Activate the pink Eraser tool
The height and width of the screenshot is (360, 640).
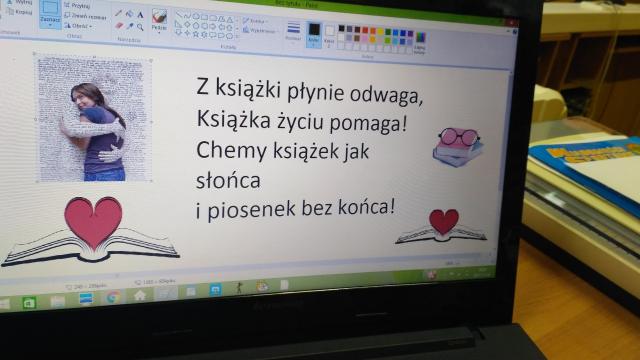pyautogui.click(x=119, y=25)
